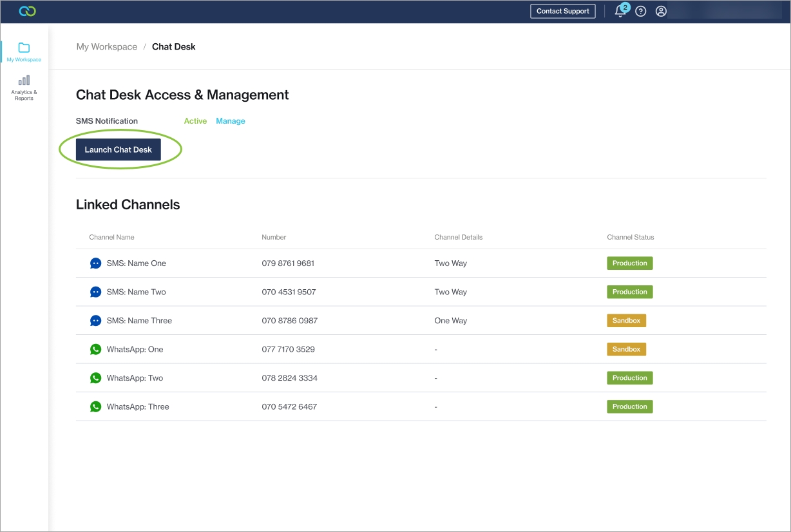This screenshot has width=791, height=532.
Task: Click the Channel Name column header
Action: coord(111,237)
